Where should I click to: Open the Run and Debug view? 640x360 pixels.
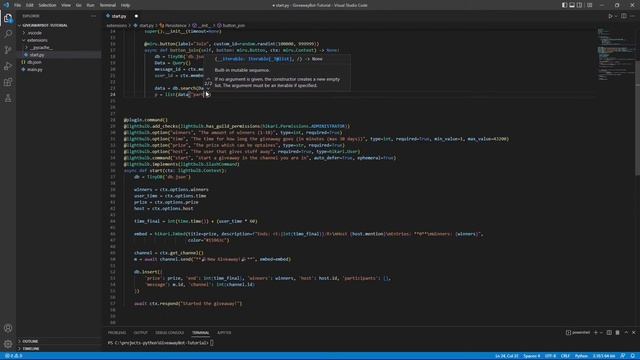(x=8, y=66)
